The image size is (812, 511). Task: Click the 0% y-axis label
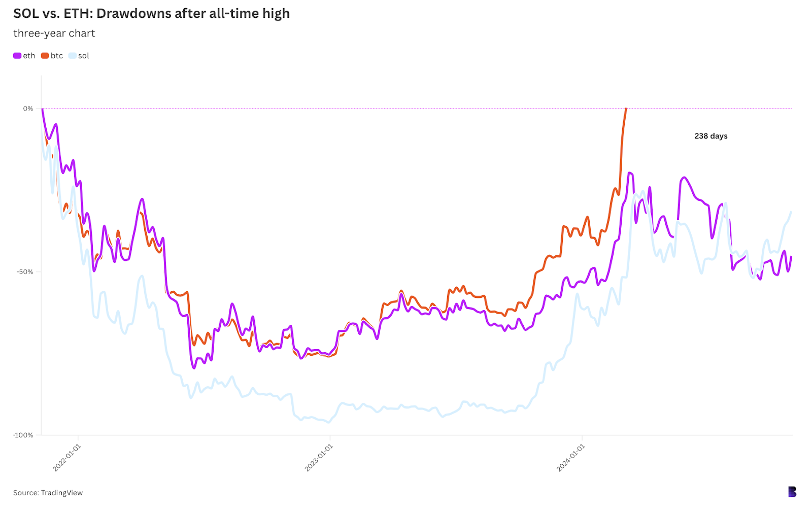click(28, 109)
